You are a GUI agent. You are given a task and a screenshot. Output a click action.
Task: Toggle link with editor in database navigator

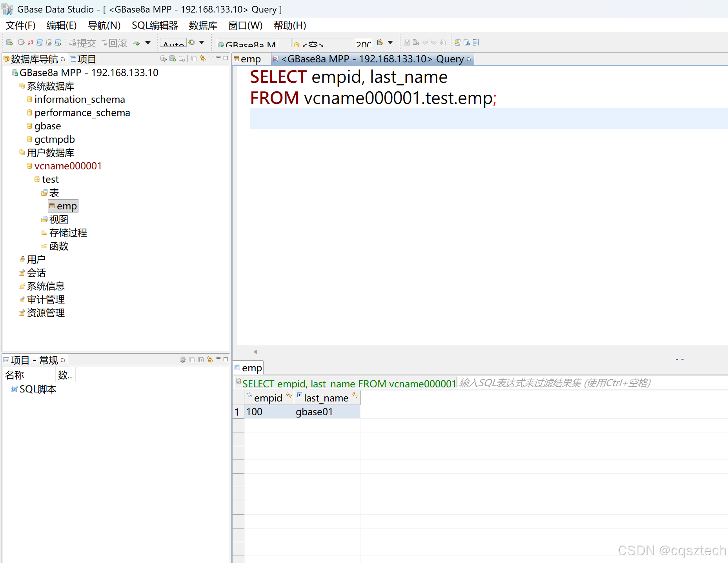pos(203,58)
